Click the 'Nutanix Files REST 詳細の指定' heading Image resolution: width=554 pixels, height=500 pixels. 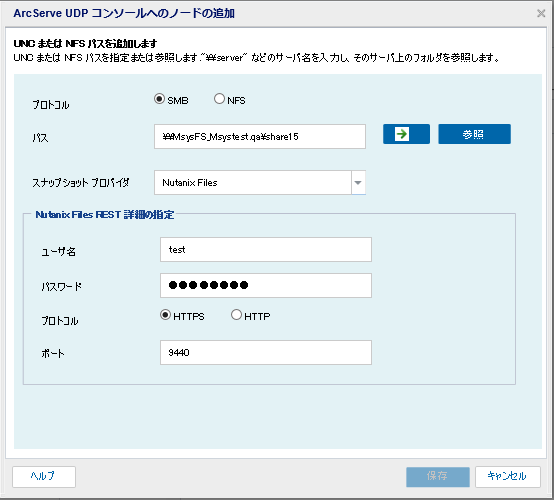coord(105,214)
